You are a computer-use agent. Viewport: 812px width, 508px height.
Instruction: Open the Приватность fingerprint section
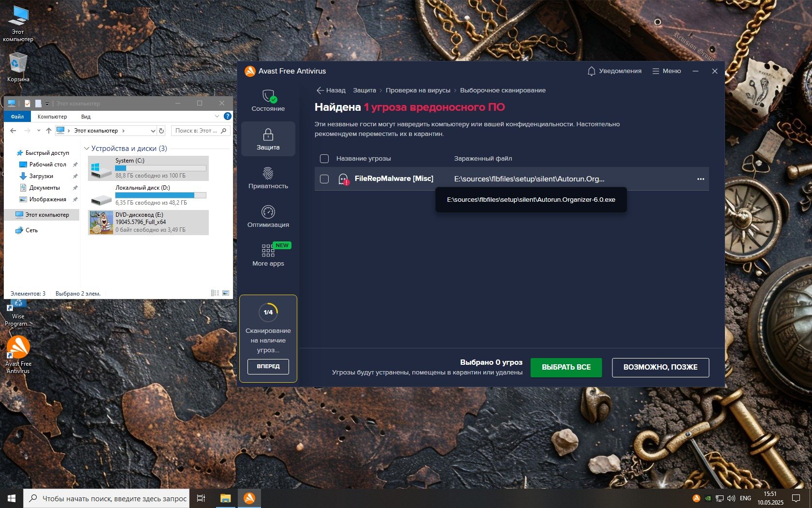tap(268, 178)
